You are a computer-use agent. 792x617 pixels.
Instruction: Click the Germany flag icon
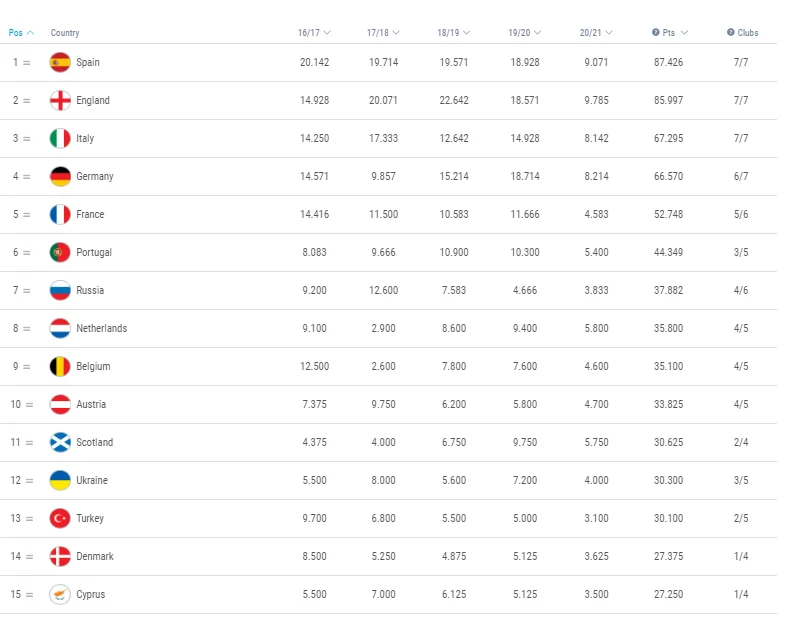tap(60, 176)
